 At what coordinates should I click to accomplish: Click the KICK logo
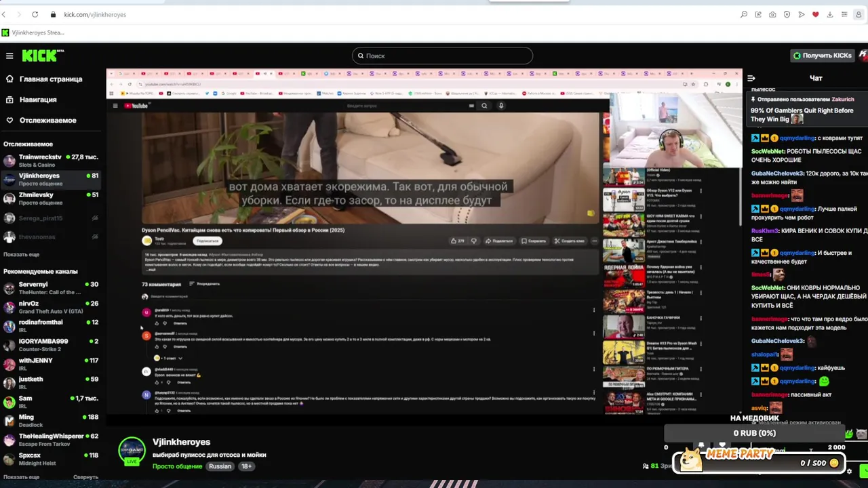tap(43, 56)
